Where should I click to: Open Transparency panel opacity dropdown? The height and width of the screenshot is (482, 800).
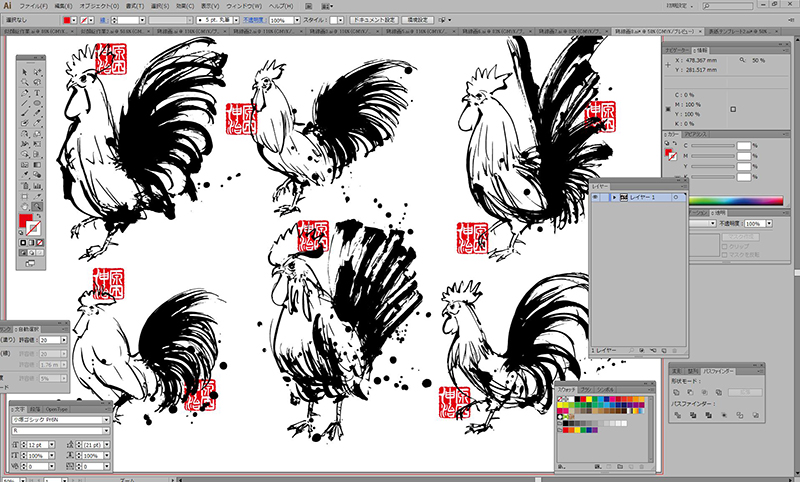point(769,223)
